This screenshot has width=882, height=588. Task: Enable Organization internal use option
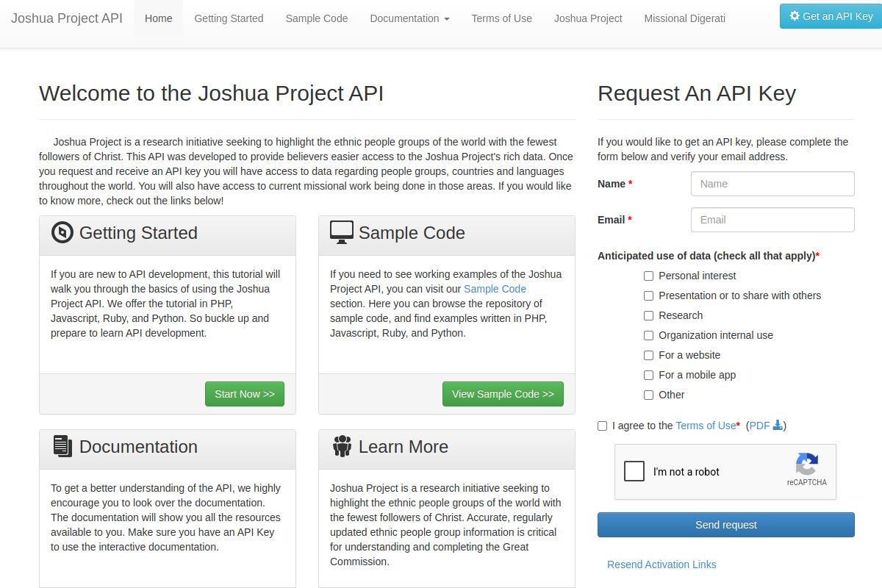tap(648, 335)
